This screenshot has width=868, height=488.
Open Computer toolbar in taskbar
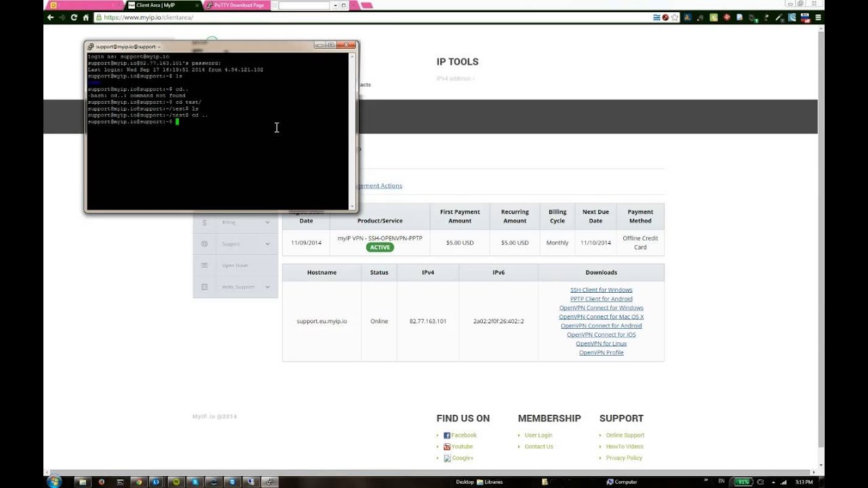pos(622,482)
